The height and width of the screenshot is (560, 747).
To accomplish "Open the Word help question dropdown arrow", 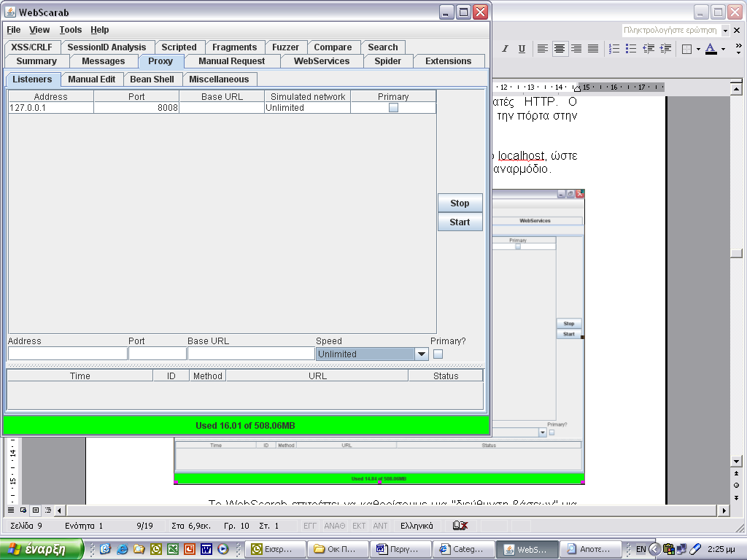I will pos(725,31).
